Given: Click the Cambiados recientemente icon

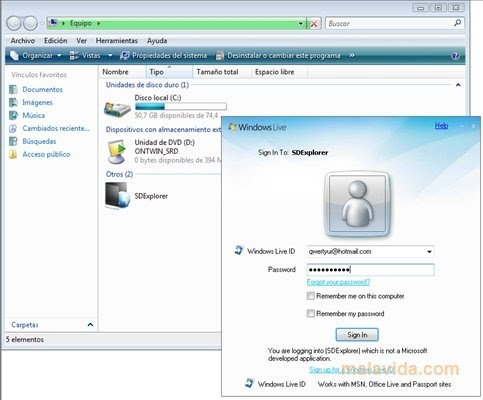Looking at the screenshot, I should click(x=13, y=128).
